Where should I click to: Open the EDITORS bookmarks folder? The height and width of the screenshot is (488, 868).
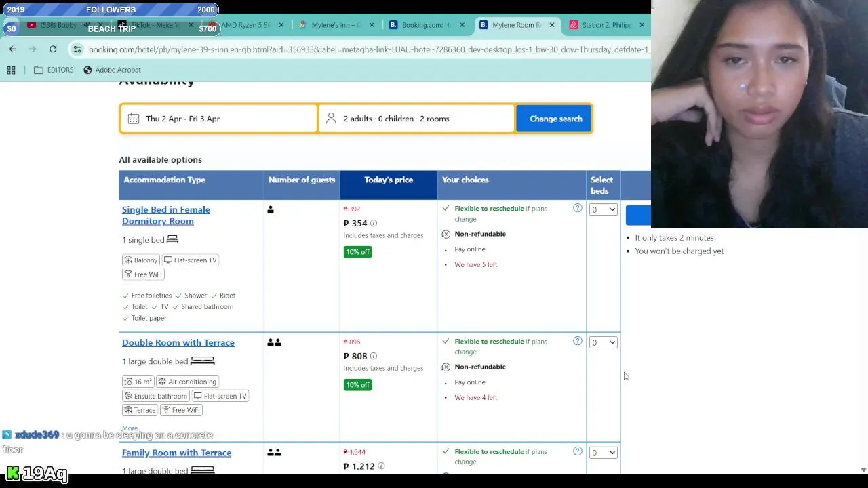click(x=54, y=70)
